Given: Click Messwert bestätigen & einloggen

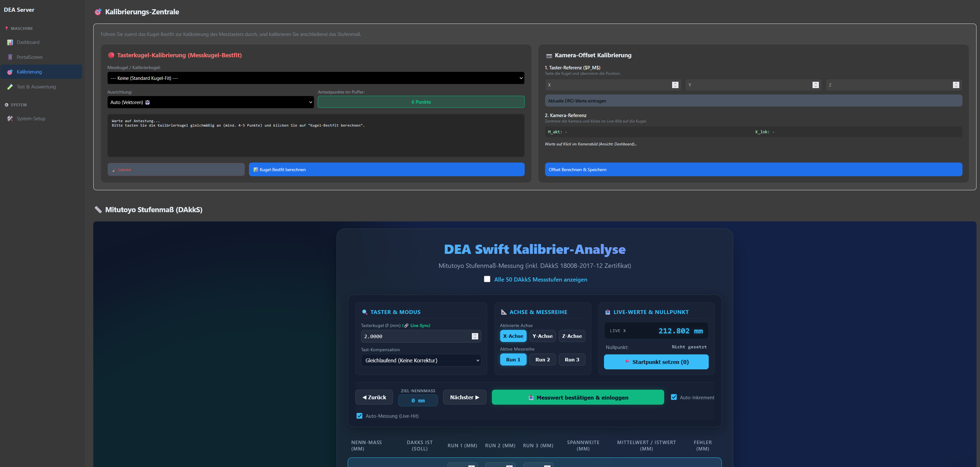Looking at the screenshot, I should (x=578, y=397).
